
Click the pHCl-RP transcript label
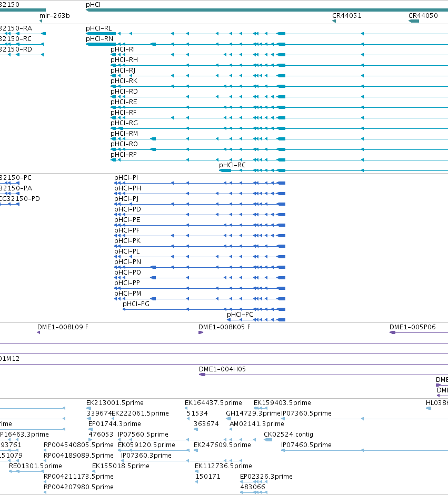[x=124, y=154]
